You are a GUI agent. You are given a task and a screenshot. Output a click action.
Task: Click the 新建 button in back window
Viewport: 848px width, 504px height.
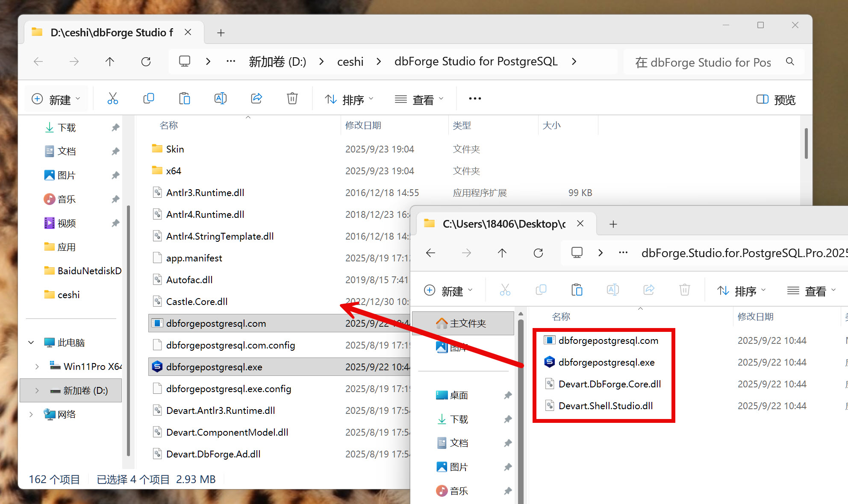pos(56,100)
